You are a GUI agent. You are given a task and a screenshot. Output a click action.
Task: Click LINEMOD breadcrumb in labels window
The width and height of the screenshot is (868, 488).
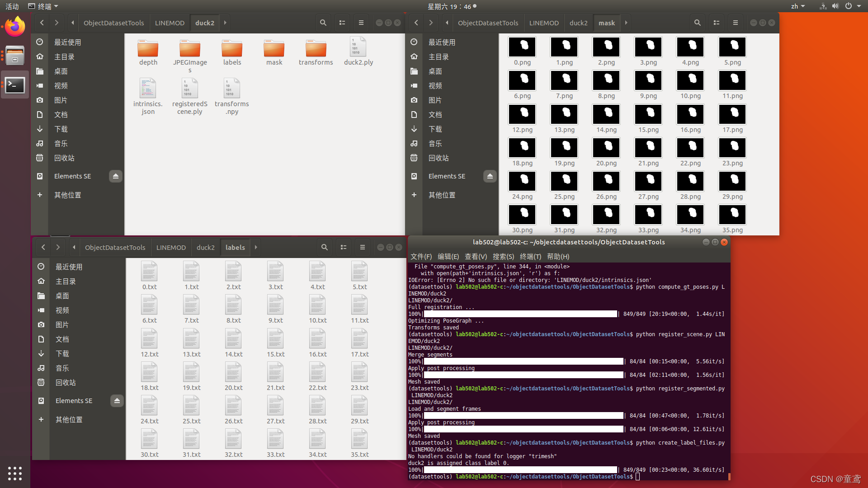(171, 247)
